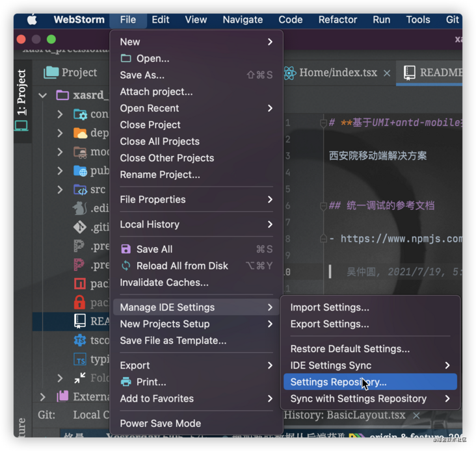Choose Close All Projects
The width and height of the screenshot is (476, 451).
pos(196,142)
